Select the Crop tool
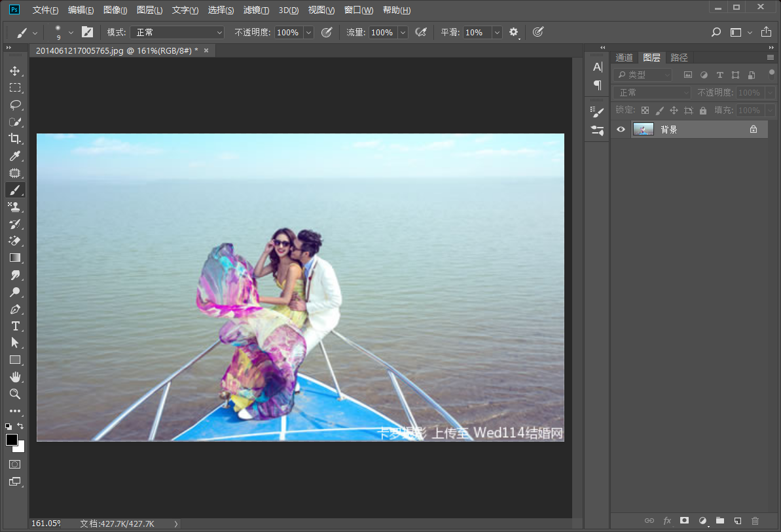781x532 pixels. click(15, 139)
